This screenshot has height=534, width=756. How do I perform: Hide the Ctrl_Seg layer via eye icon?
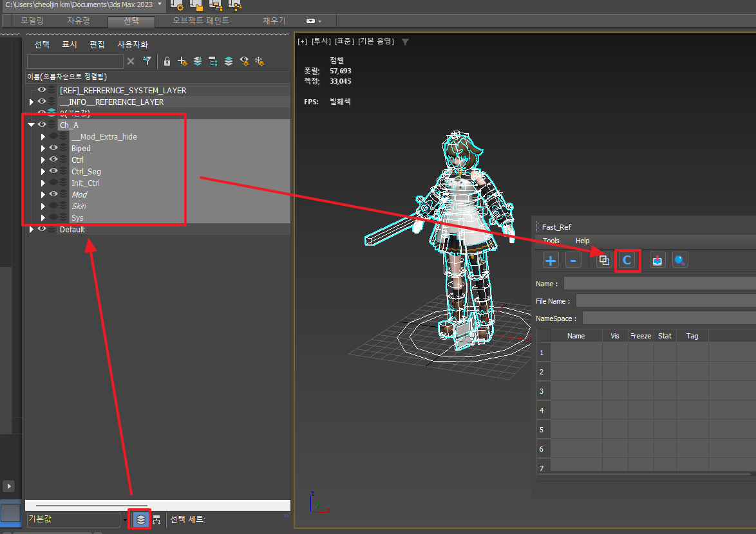53,171
